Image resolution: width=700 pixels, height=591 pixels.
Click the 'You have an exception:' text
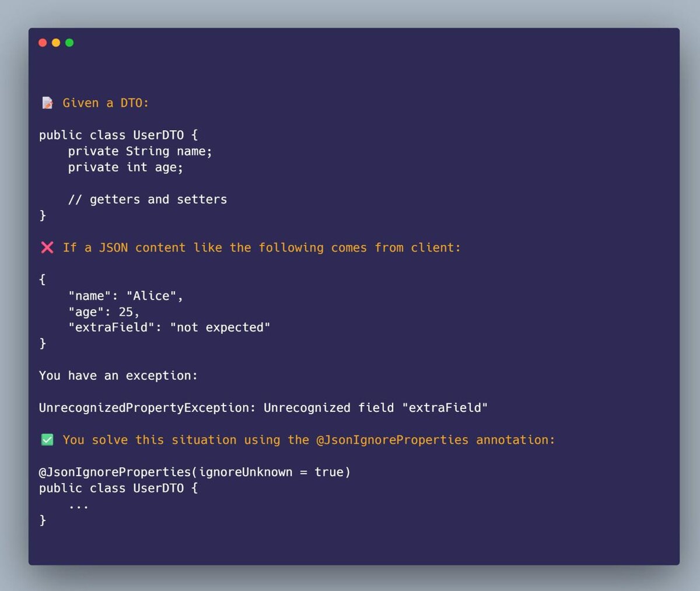pyautogui.click(x=118, y=376)
